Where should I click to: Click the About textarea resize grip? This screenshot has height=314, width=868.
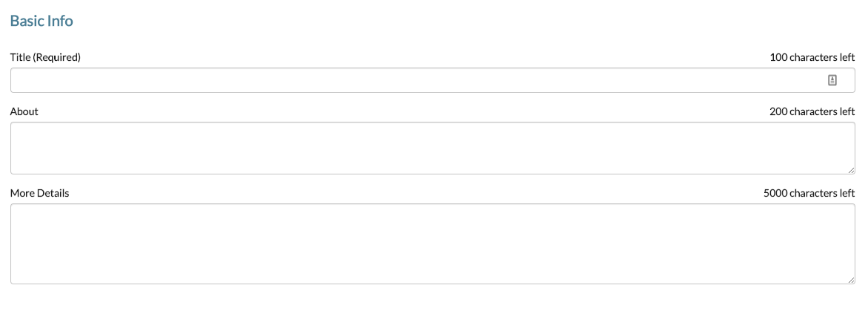(x=851, y=170)
